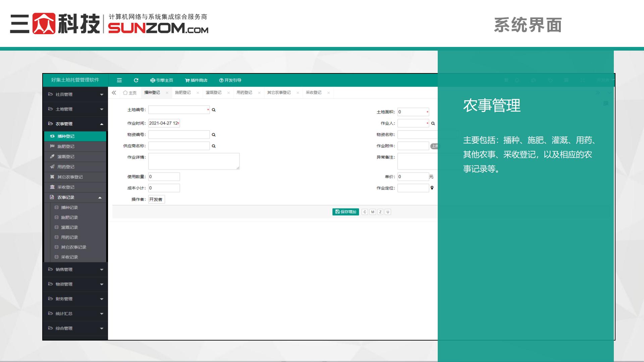Open the 插件商店 plugin store
Screen dimensions: 644x362
196,80
